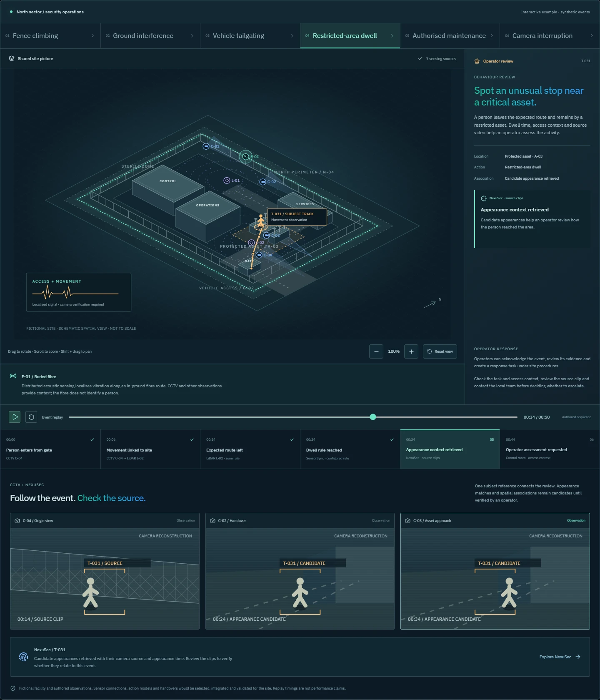
Task: Jump to Person enters from gate step
Action: (x=50, y=449)
